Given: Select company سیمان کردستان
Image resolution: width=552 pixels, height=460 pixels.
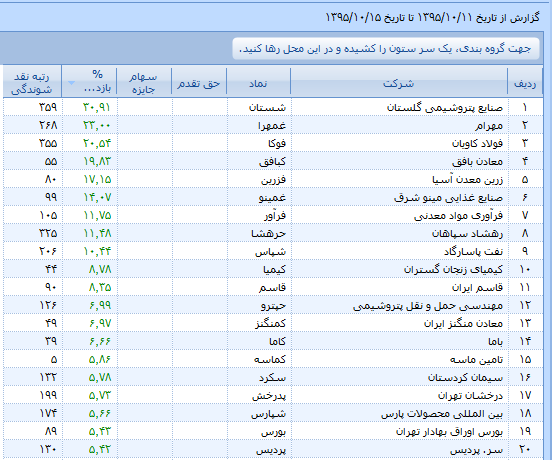Looking at the screenshot, I should click(465, 378).
